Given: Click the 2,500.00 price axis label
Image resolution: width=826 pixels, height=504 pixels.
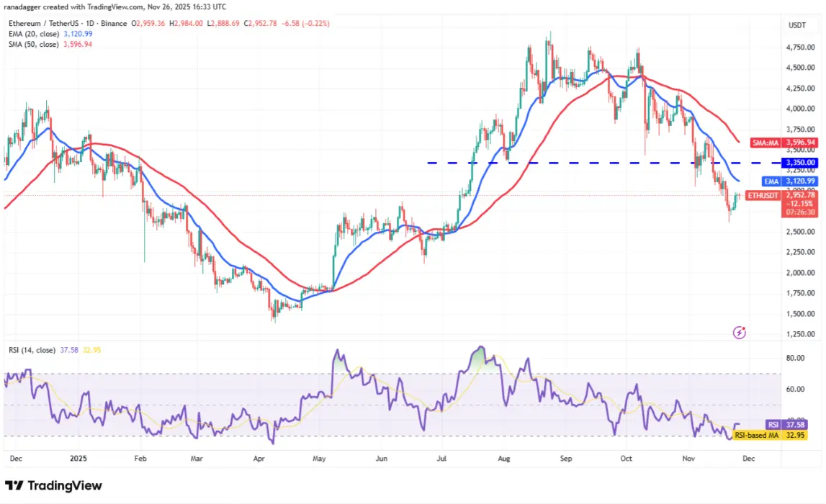Looking at the screenshot, I should 800,232.
